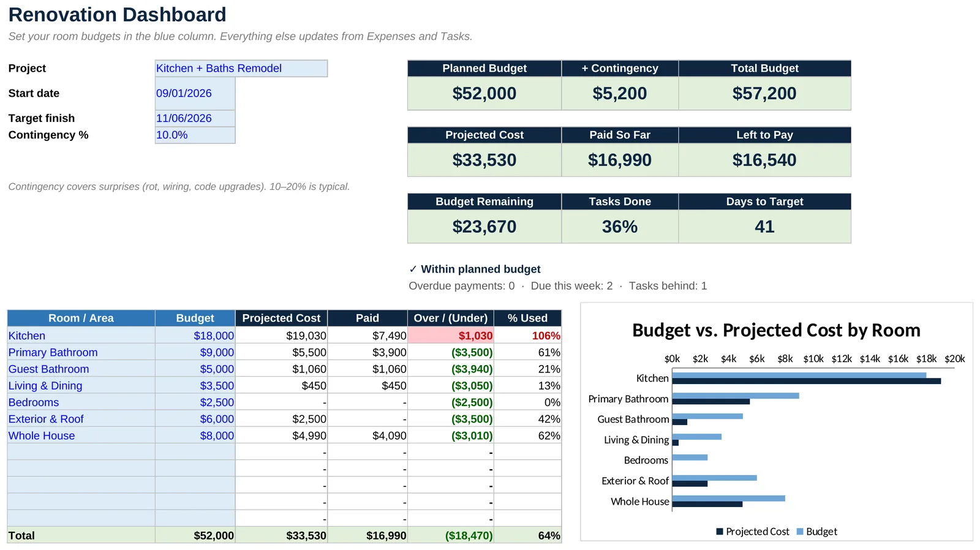This screenshot has height=550, width=980.
Task: Click the Total 64% used cell
Action: click(x=528, y=535)
